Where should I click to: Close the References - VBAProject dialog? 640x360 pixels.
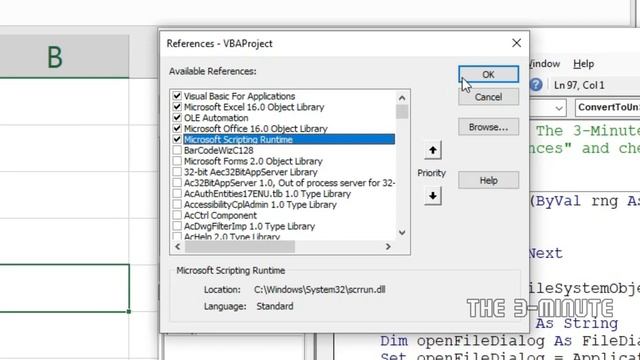pos(516,43)
